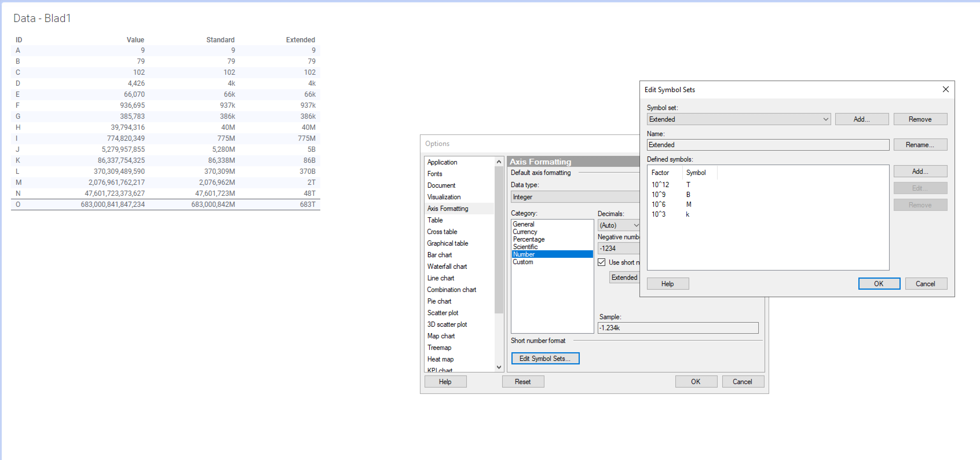Click Add button next to Defined symbols

(919, 171)
